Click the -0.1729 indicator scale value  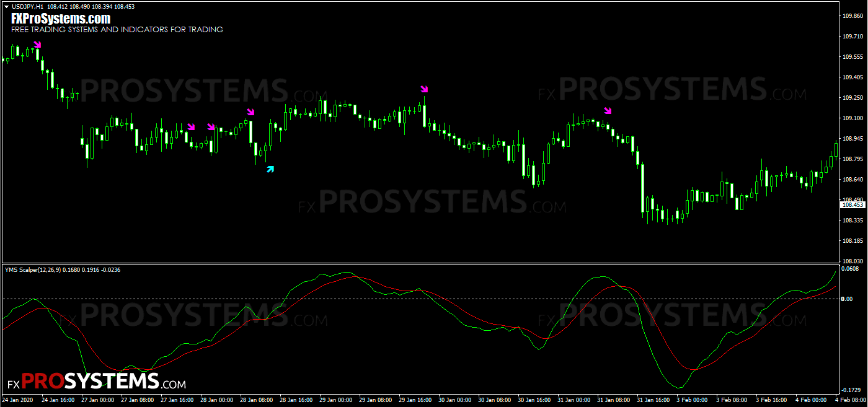coord(851,390)
